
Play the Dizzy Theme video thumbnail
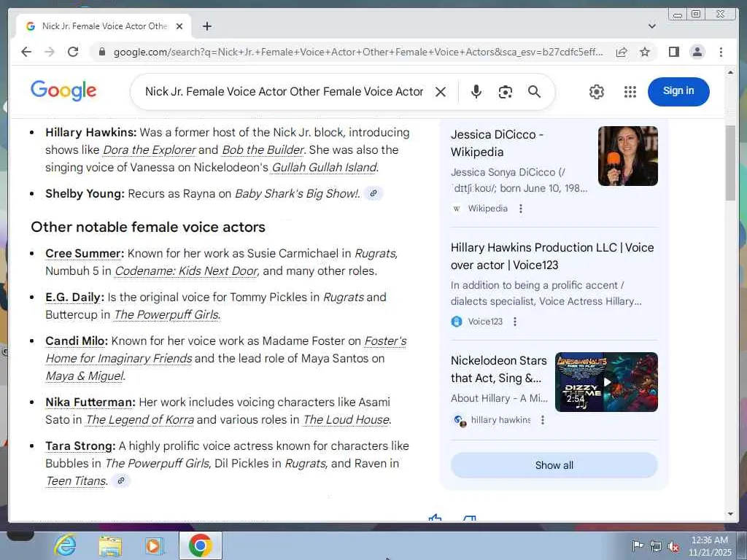[606, 382]
